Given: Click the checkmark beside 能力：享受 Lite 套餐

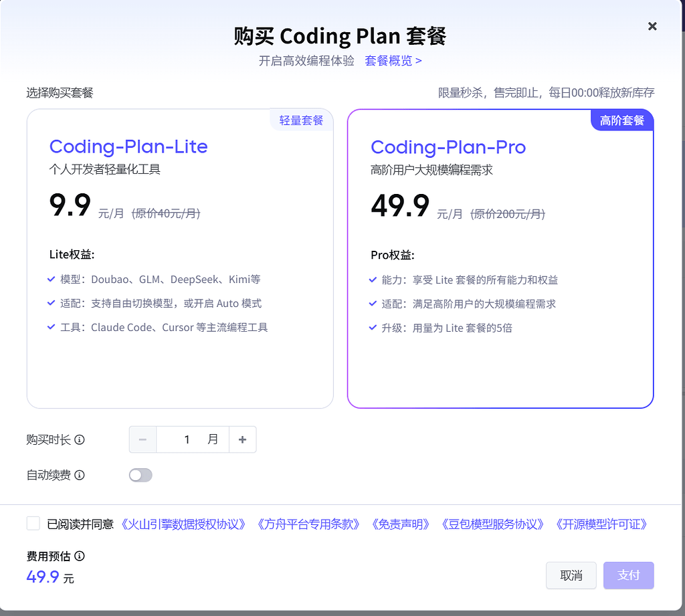Looking at the screenshot, I should [x=373, y=280].
